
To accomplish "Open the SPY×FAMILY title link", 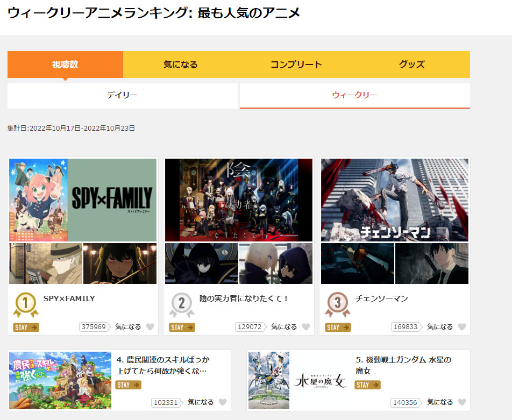I will point(69,298).
